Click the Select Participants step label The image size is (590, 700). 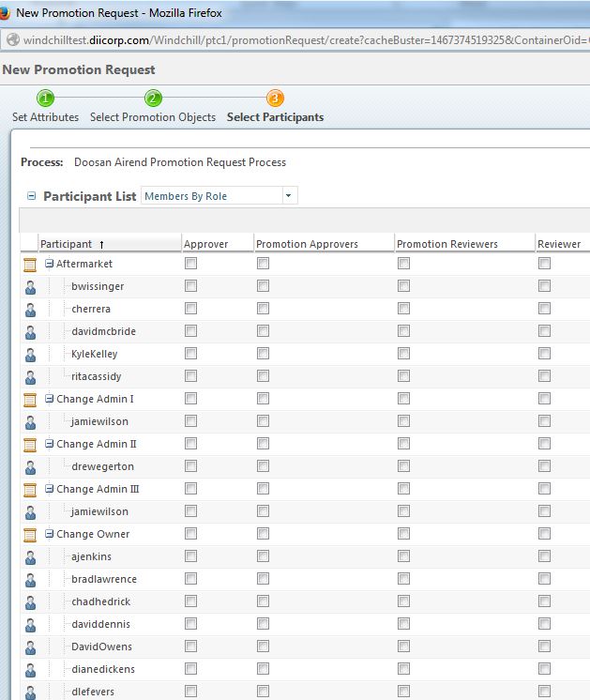tap(276, 117)
